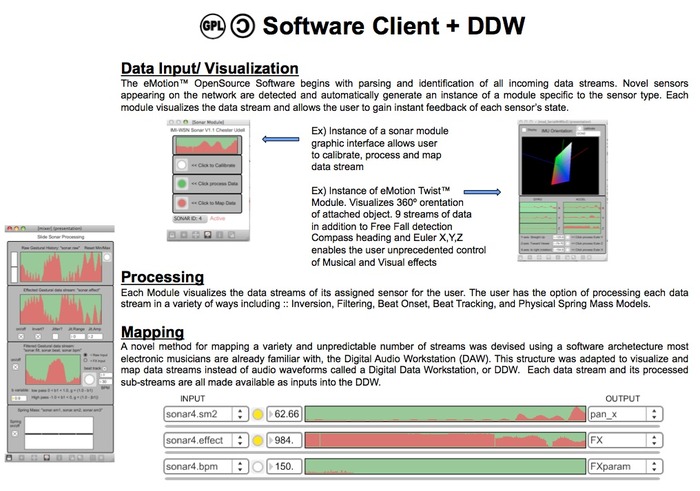Click the Click to Map Data button label

pos(213,203)
